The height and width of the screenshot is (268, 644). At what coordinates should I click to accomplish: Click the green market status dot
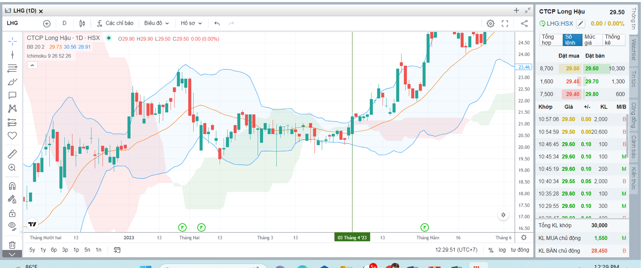tap(108, 38)
